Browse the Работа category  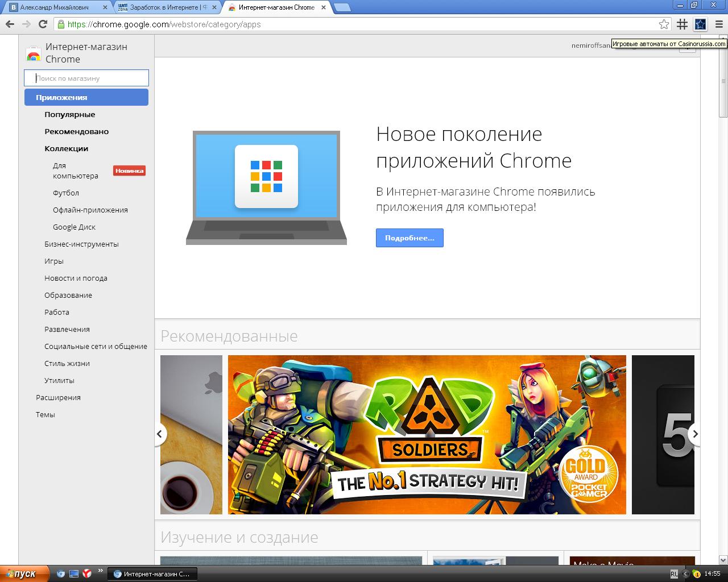(57, 312)
